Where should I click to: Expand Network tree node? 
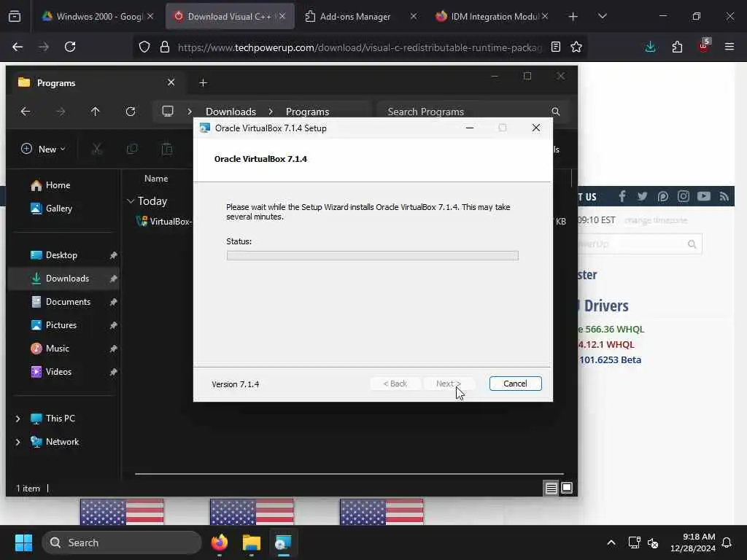click(18, 442)
